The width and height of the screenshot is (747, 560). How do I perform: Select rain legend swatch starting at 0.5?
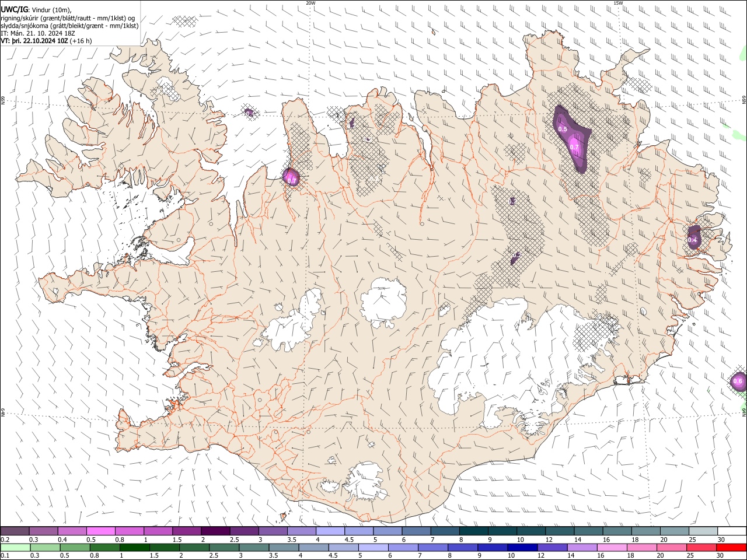tap(75, 547)
